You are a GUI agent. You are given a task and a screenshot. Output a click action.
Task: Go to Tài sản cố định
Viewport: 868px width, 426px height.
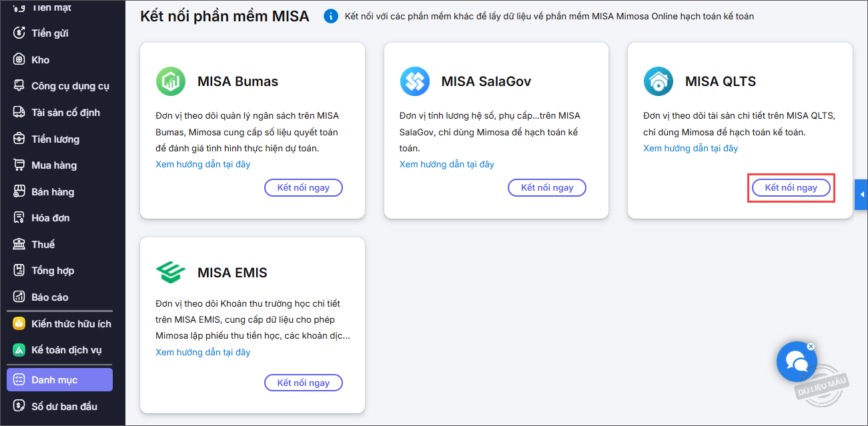click(x=65, y=112)
